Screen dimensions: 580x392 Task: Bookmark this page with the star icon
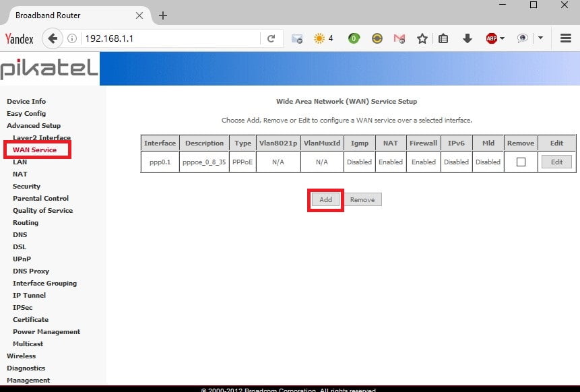click(422, 38)
